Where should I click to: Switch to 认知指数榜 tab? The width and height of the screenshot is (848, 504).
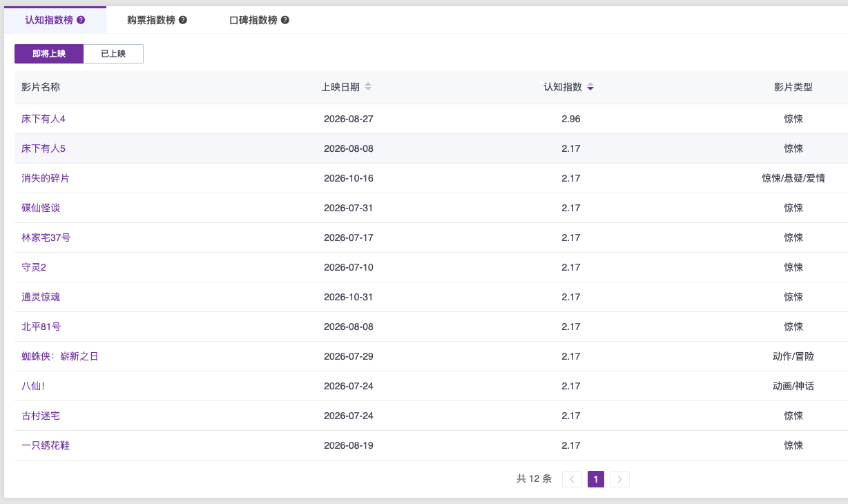[x=55, y=20]
